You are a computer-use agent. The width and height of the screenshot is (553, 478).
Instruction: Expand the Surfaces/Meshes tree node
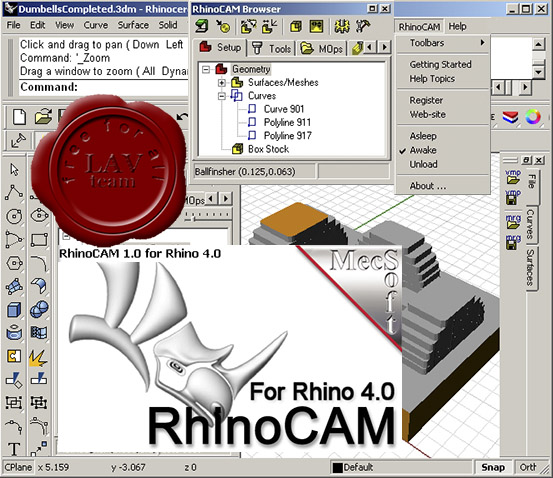pos(222,83)
